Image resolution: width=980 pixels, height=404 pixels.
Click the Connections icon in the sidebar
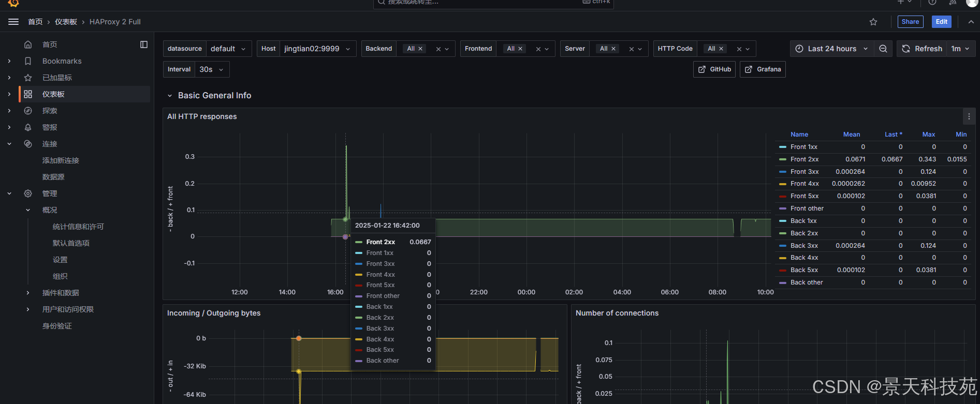click(28, 144)
